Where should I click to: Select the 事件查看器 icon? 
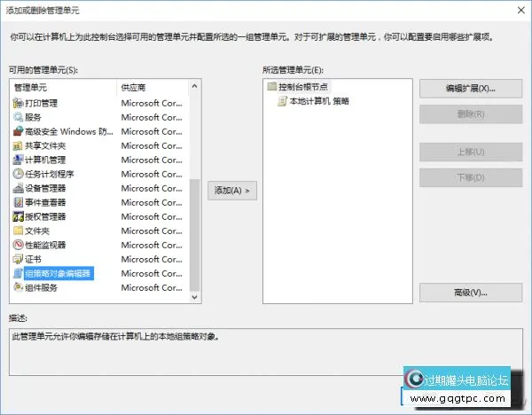18,202
